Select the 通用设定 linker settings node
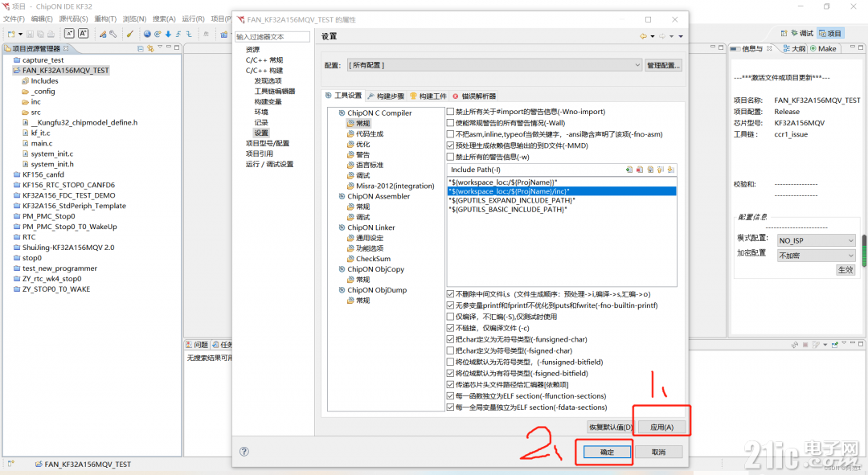868x475 pixels. pos(366,238)
